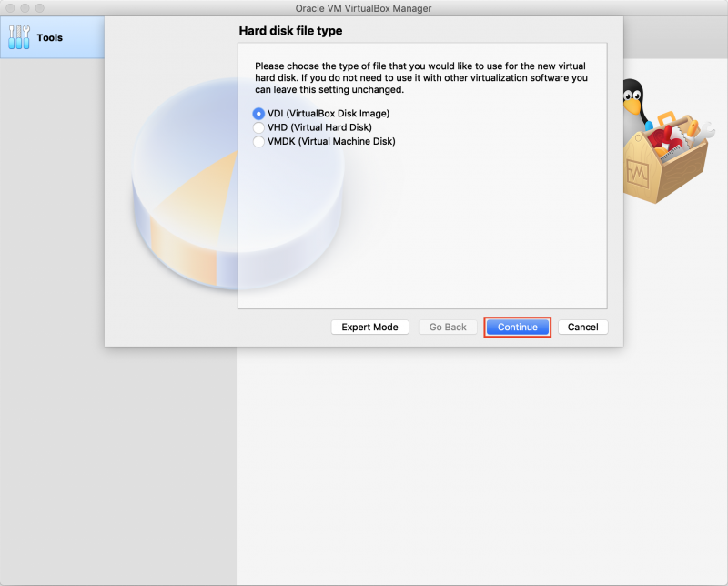Pick the VMDK (Virtual Machine Disk) radio button
This screenshot has height=586, width=728.
pos(258,141)
